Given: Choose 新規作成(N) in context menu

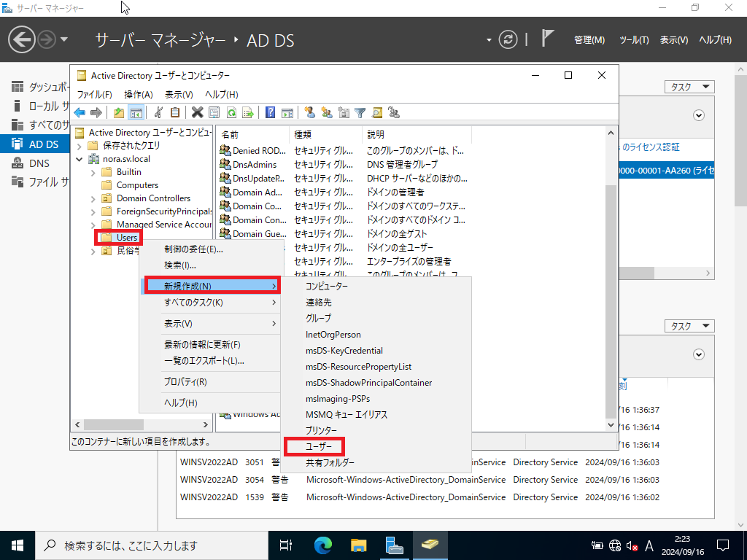Looking at the screenshot, I should 212,286.
